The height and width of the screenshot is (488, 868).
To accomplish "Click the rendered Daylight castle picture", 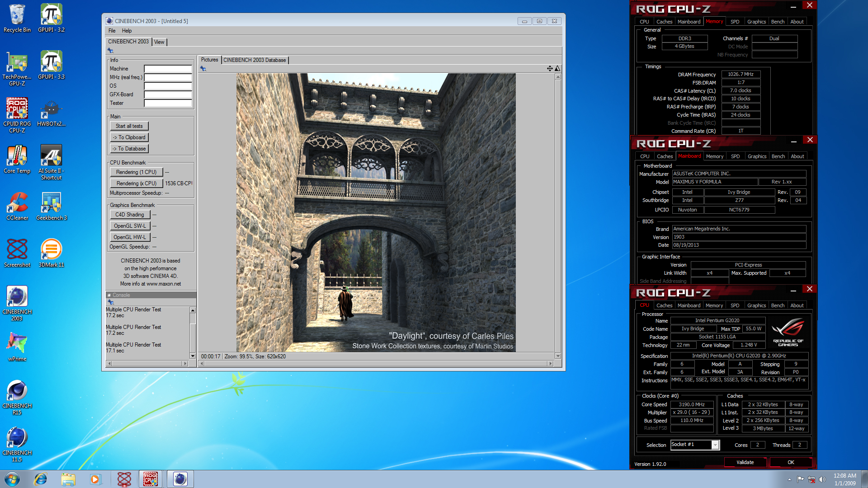I will 376,212.
